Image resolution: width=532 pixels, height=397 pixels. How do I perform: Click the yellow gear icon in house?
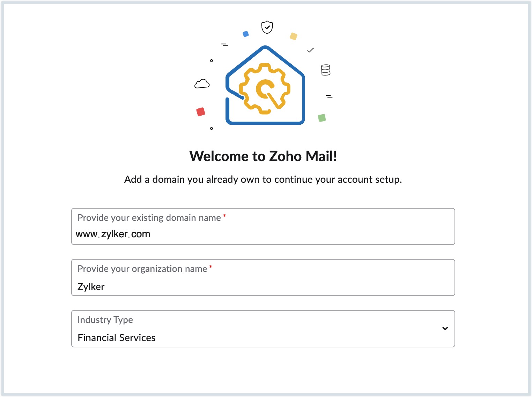pos(265,88)
